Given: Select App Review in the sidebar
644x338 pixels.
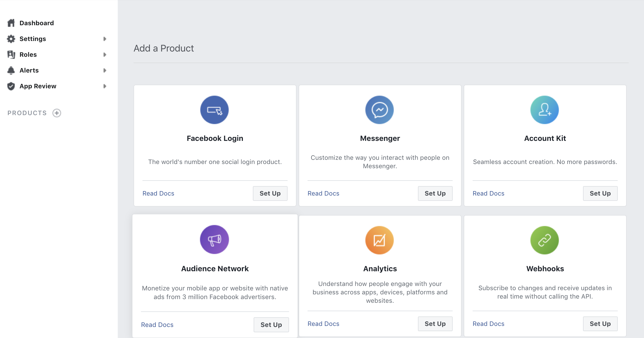Looking at the screenshot, I should pos(38,86).
